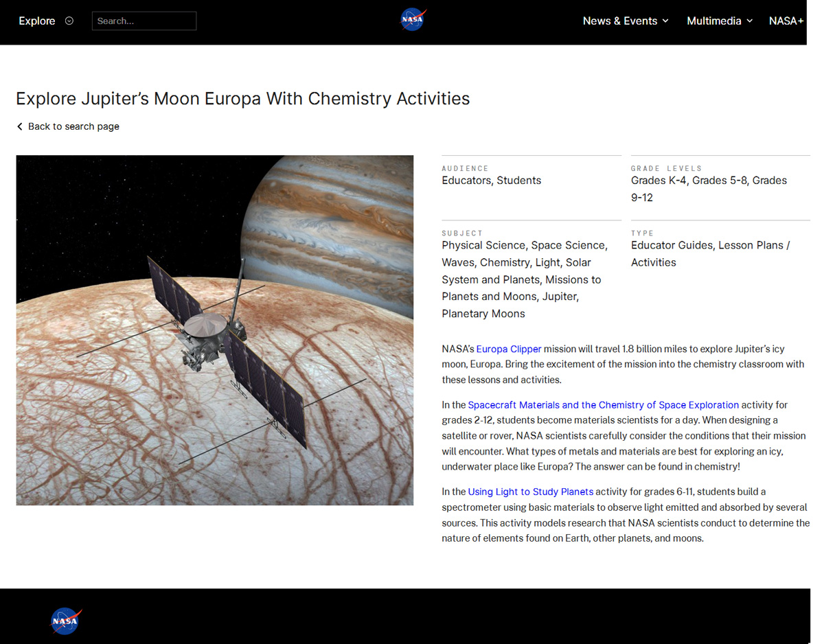The height and width of the screenshot is (644, 824).
Task: Click the NASA logo in the footer
Action: [66, 621]
